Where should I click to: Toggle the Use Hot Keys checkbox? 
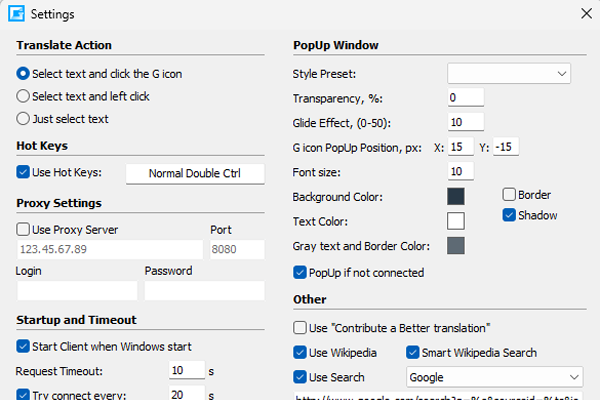pos(24,173)
